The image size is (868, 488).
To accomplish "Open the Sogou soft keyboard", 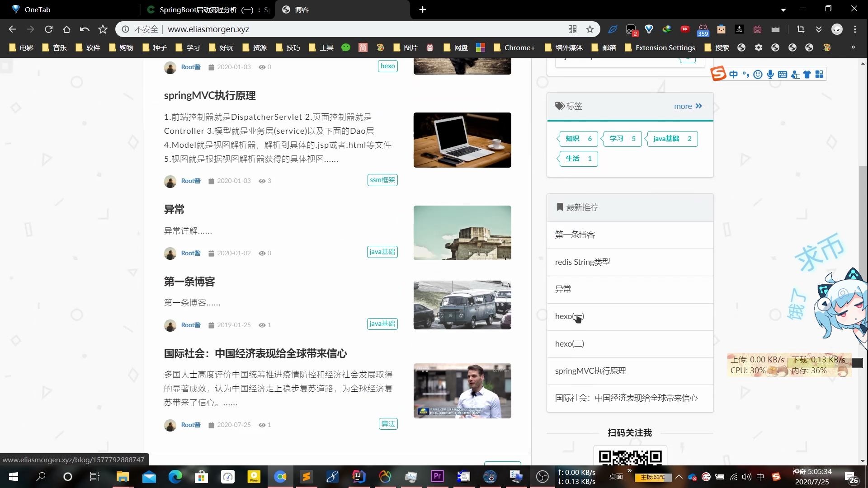I will pyautogui.click(x=782, y=74).
